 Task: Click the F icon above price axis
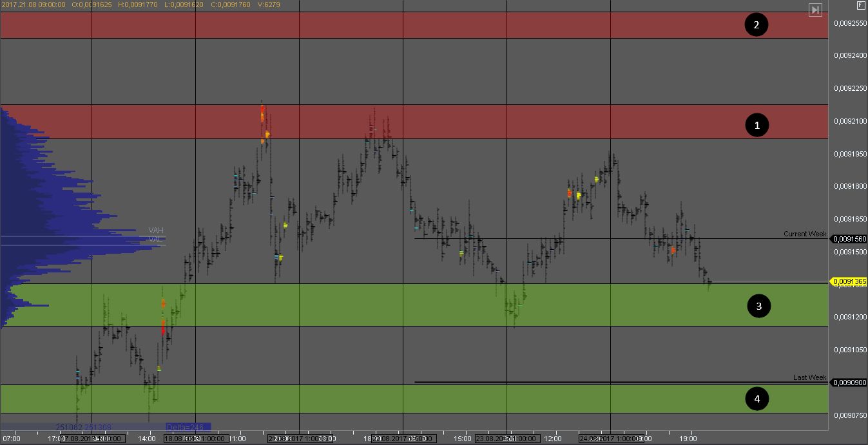coord(860,5)
